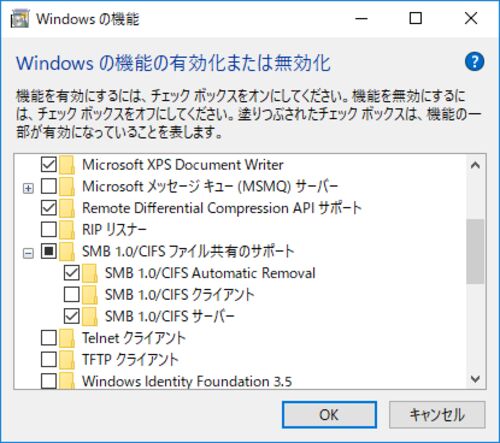The width and height of the screenshot is (500, 443).
Task: Click the folder icon beside TFTP クライアント
Action: [67, 360]
